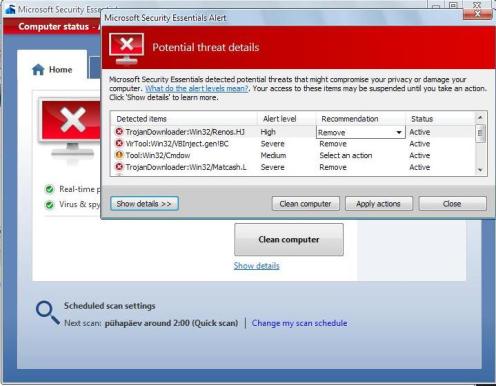The image size is (496, 386).
Task: Click the Microsoft Security Essentials title bar icon
Action: tap(10, 9)
